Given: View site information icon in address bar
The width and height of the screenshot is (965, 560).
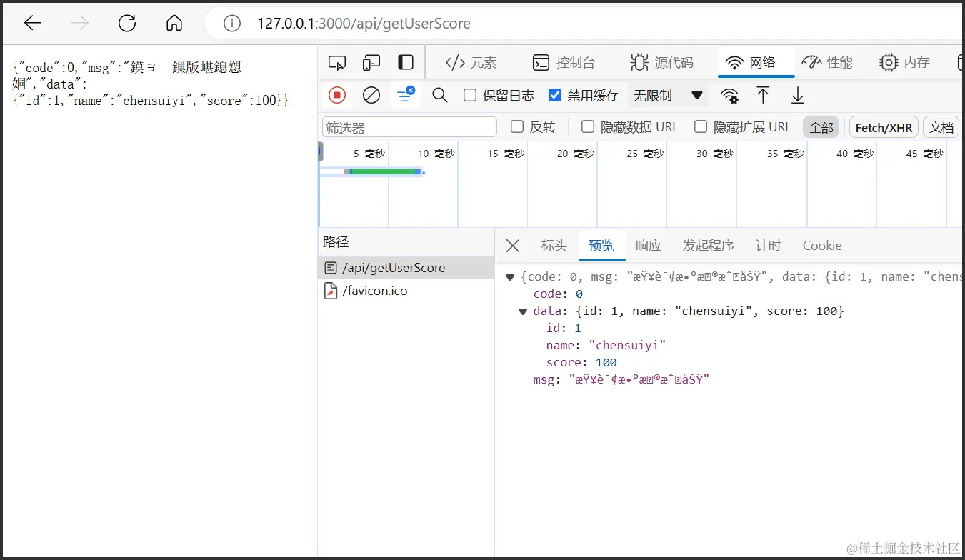Looking at the screenshot, I should [232, 24].
